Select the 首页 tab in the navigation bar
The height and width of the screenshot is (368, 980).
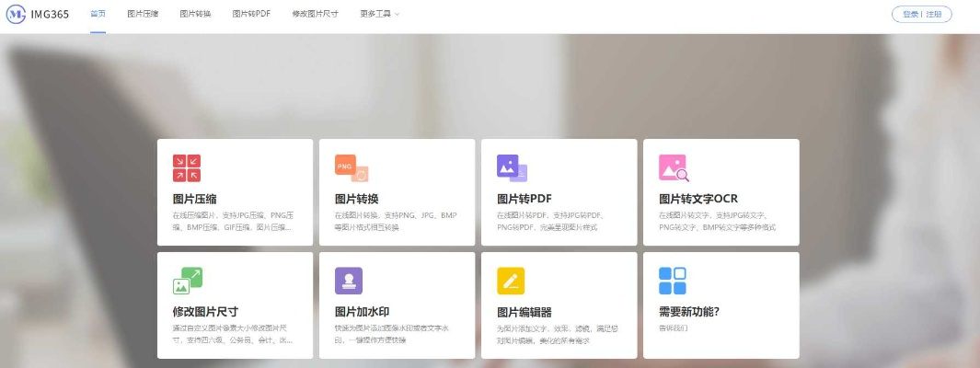(x=98, y=14)
